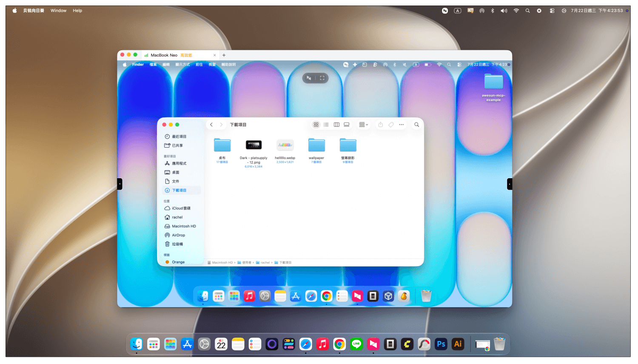The height and width of the screenshot is (364, 638).
Task: Switch Finder to gallery view
Action: click(x=347, y=125)
